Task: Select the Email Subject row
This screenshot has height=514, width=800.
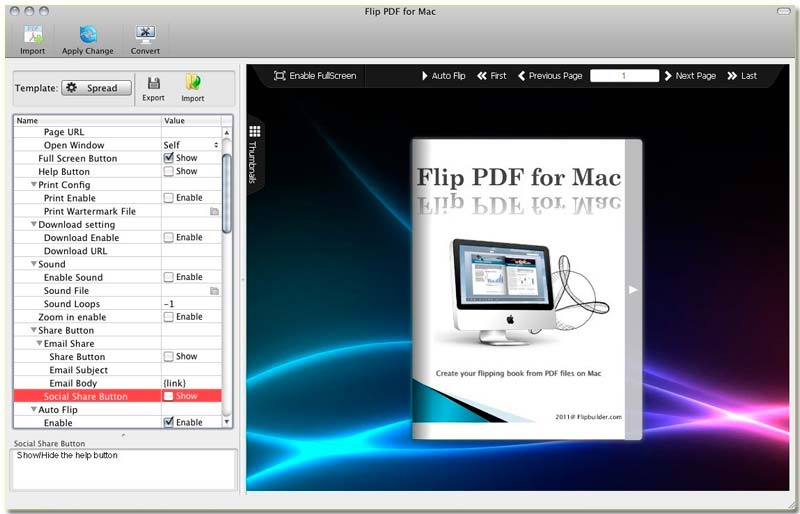Action: point(118,370)
